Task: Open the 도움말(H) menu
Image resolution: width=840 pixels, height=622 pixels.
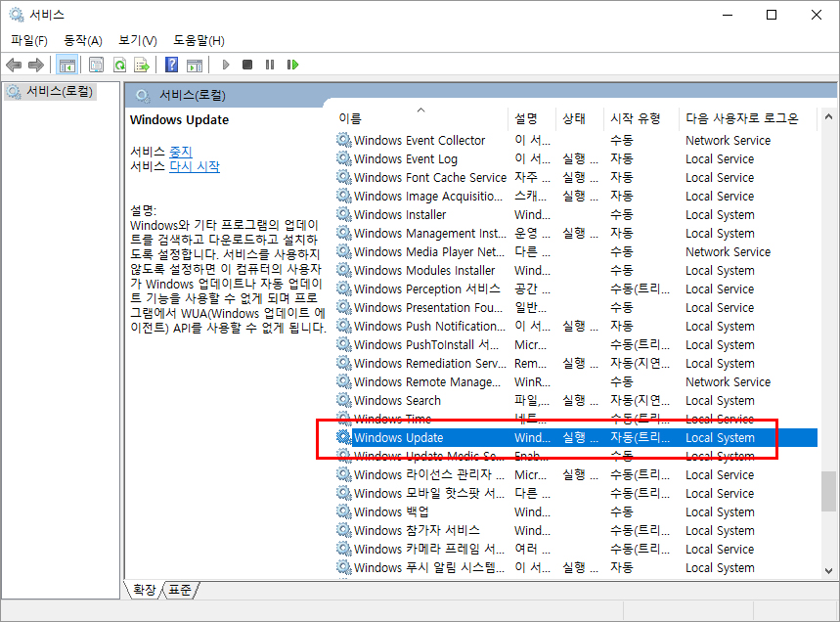Action: coord(199,41)
